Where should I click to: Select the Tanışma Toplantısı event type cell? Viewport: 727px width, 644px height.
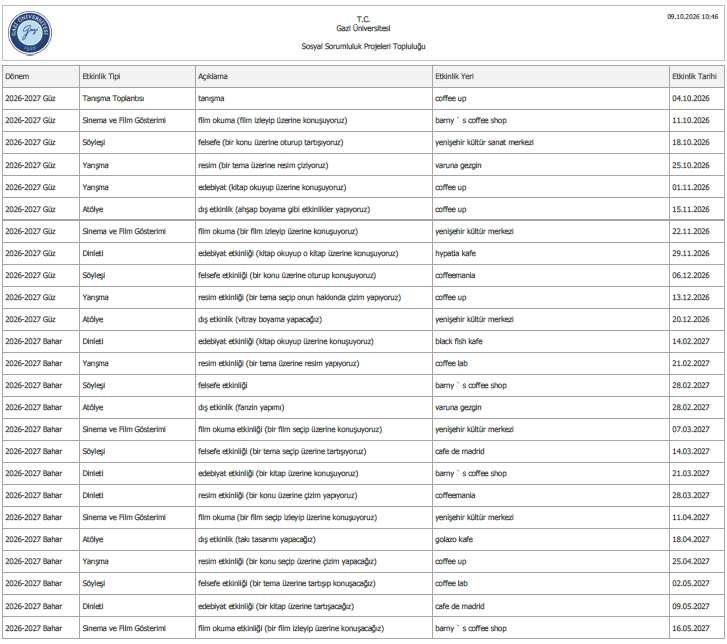point(137,98)
